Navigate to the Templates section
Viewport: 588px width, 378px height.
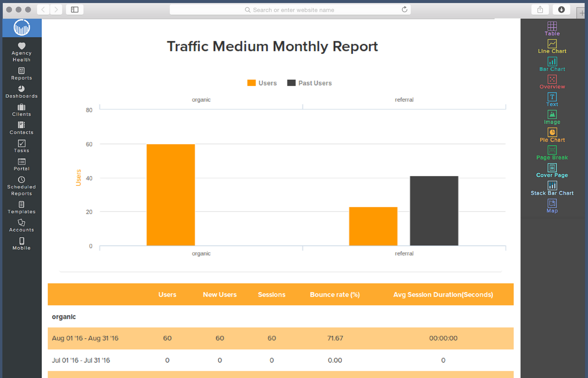pyautogui.click(x=21, y=207)
